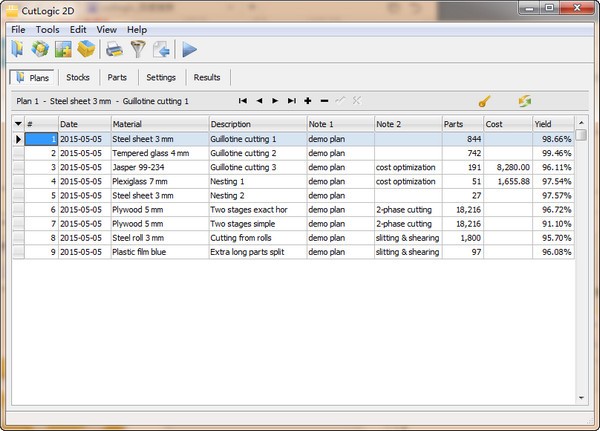The height and width of the screenshot is (431, 600).
Task: Jump to first record navigation arrow
Action: coord(242,101)
